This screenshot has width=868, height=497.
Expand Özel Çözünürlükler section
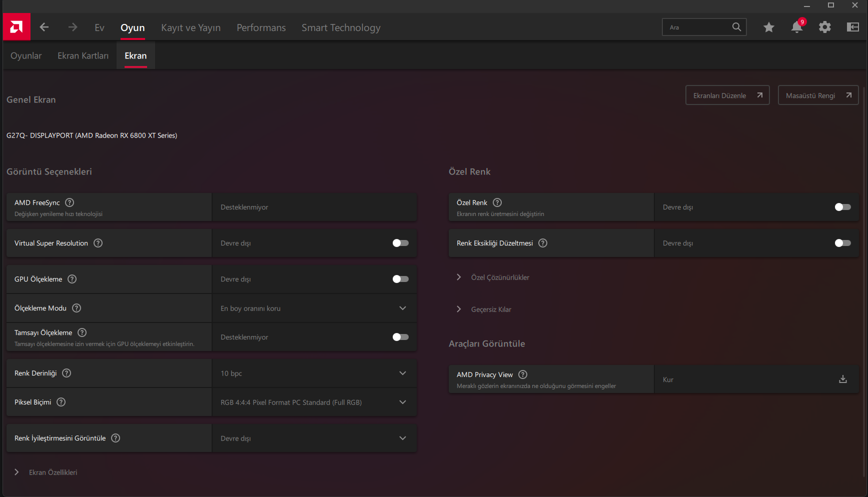pos(493,277)
